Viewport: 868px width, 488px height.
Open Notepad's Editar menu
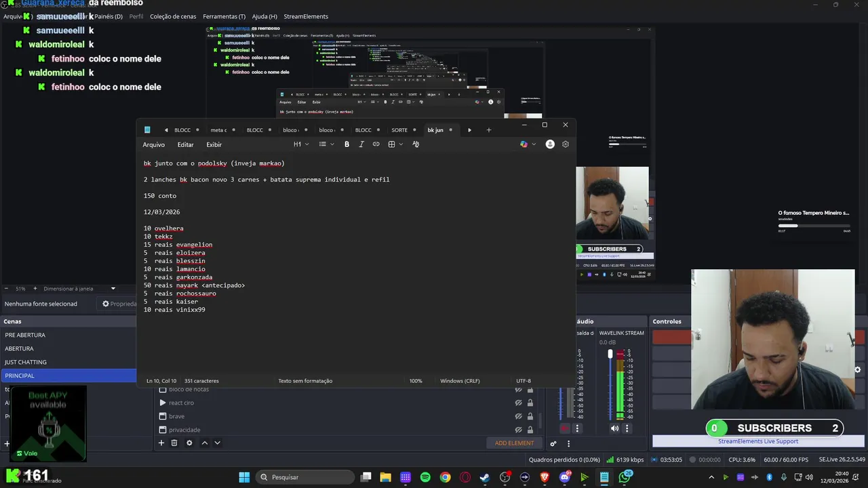point(185,144)
